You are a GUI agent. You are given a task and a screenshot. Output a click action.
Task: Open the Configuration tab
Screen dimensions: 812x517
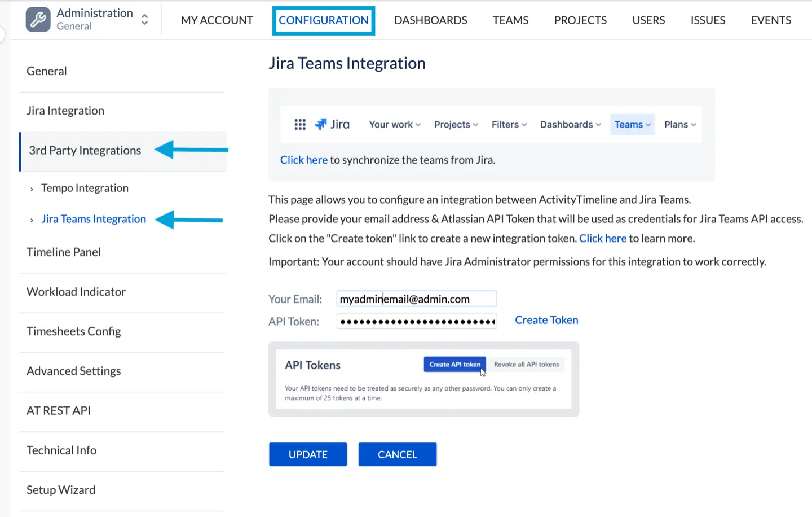[323, 20]
